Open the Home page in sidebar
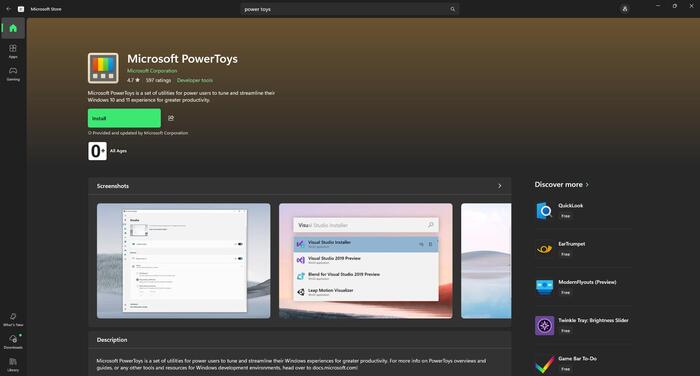 click(13, 28)
